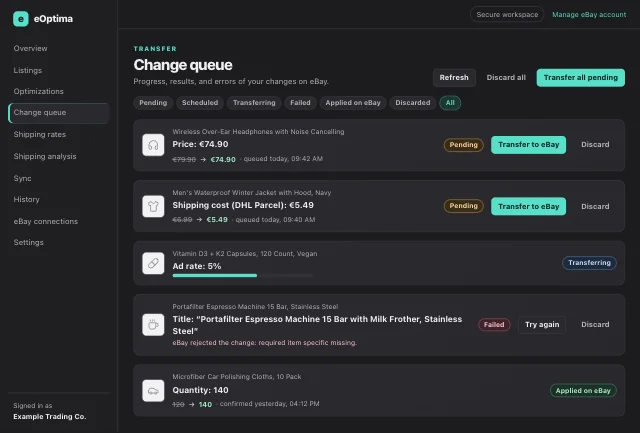Click 'queued today, 09:40 AM' timestamp

pyautogui.click(x=276, y=220)
